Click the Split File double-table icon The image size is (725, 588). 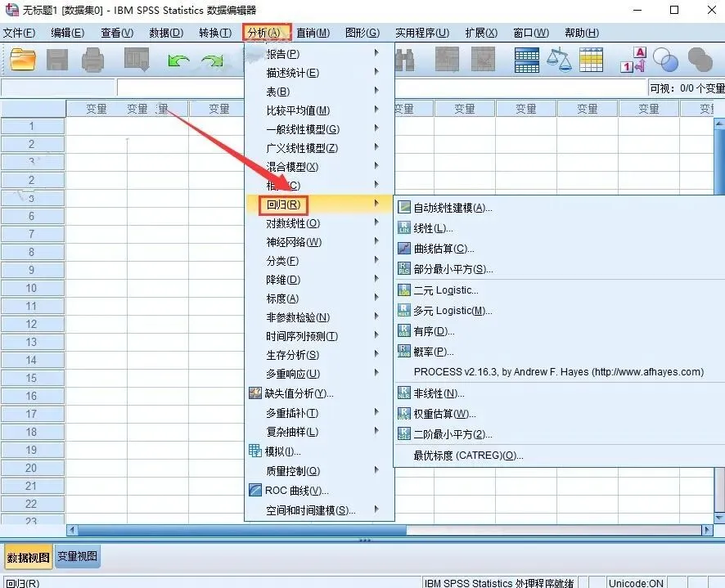527,60
